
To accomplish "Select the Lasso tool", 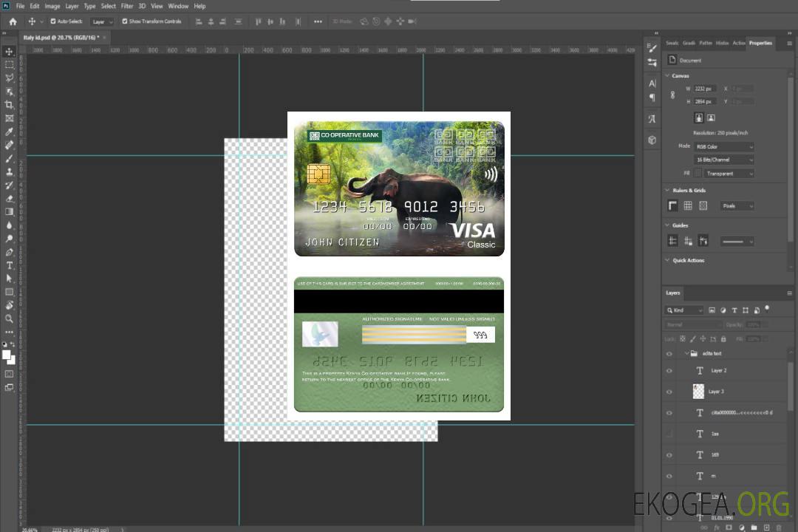I will [9, 78].
